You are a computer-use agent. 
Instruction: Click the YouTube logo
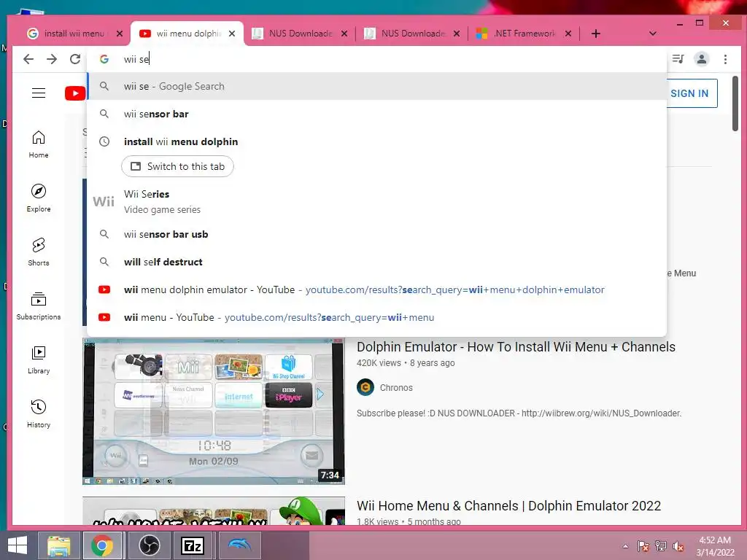[75, 93]
